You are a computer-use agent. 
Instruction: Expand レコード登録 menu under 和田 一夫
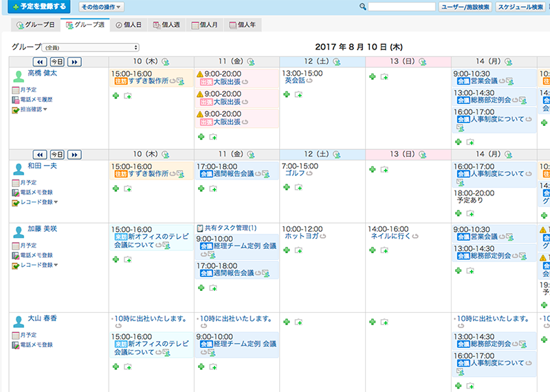tap(38, 202)
